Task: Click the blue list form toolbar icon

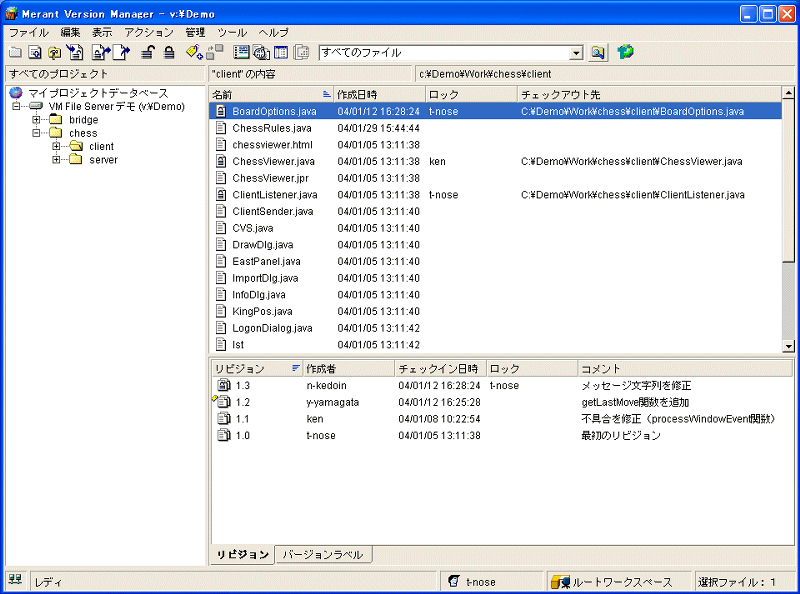Action: tap(241, 52)
